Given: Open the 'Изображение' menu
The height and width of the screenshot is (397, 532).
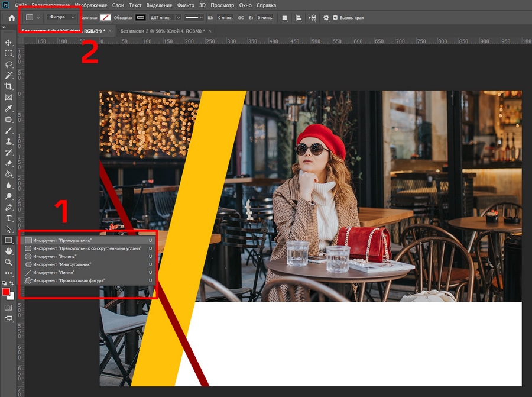Looking at the screenshot, I should [91, 5].
